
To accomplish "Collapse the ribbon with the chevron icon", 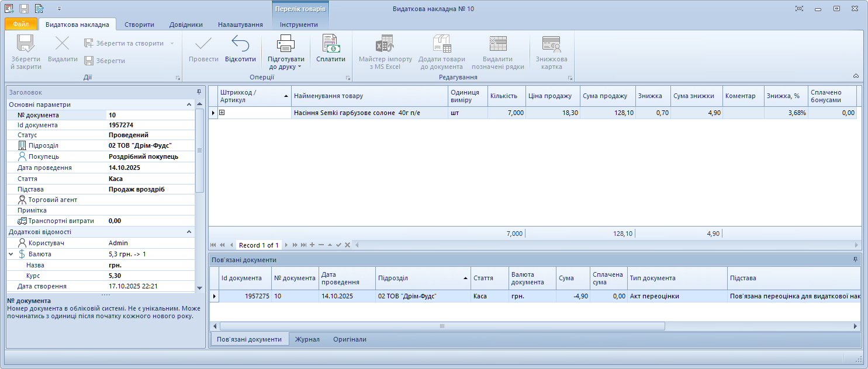I will (x=856, y=76).
